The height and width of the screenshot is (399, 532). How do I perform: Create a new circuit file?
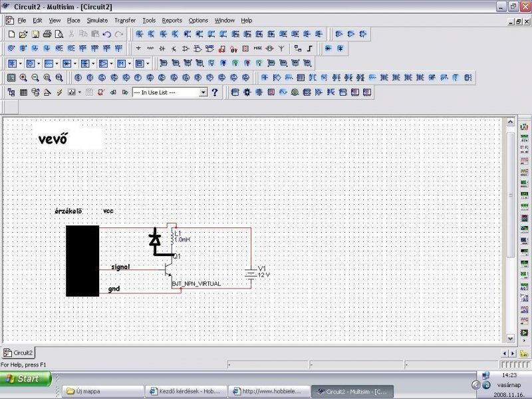(11, 34)
